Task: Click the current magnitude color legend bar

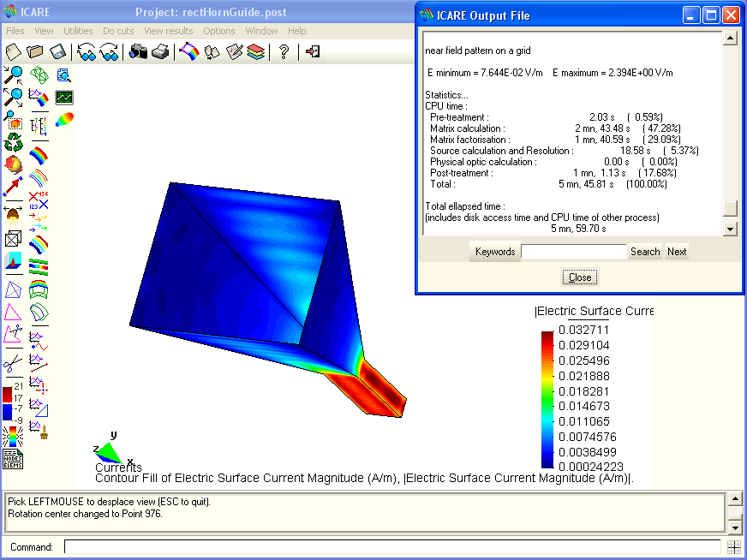Action: click(x=547, y=400)
